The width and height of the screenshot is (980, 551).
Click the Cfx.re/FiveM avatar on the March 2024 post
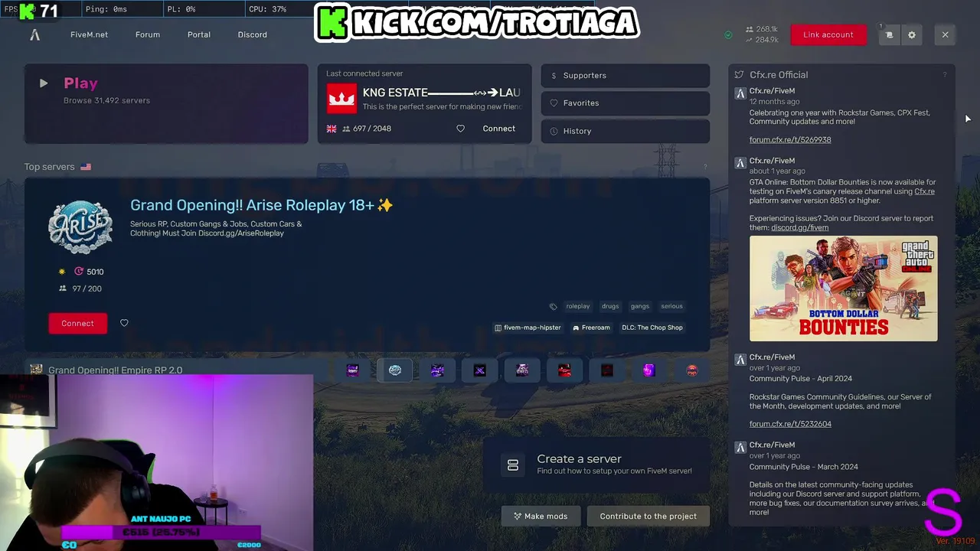[x=740, y=448]
